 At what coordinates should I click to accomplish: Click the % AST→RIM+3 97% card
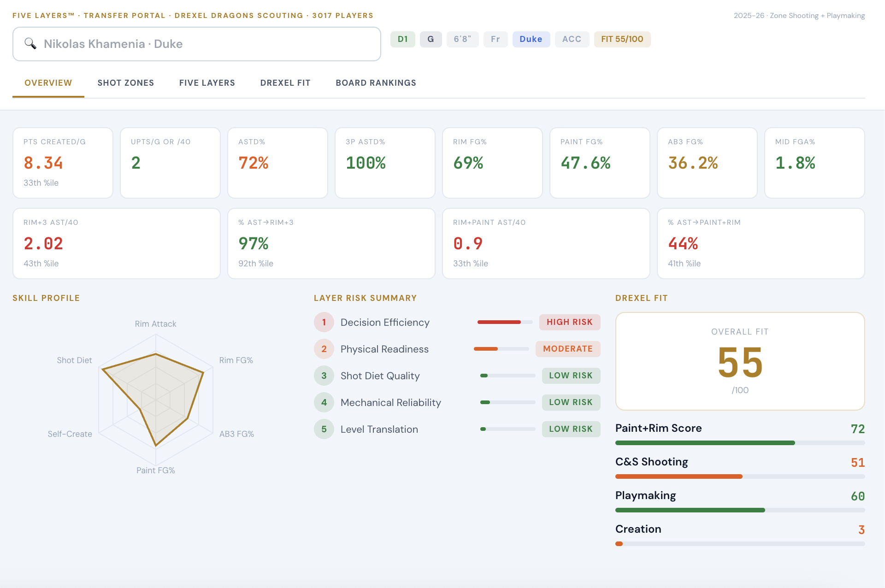[x=331, y=244]
